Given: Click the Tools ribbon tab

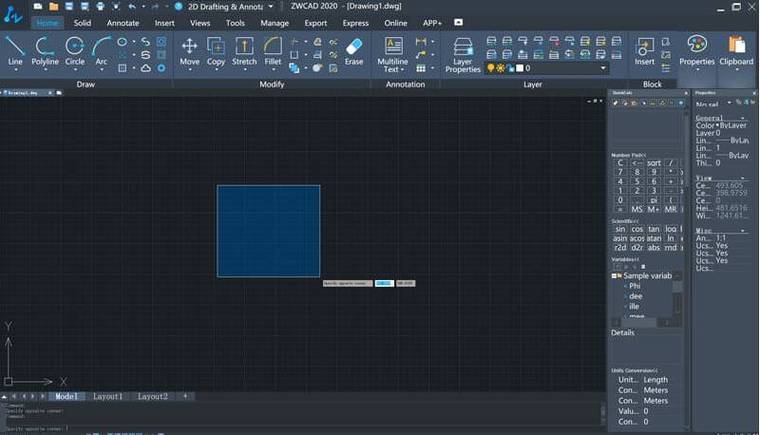Looking at the screenshot, I should 235,23.
